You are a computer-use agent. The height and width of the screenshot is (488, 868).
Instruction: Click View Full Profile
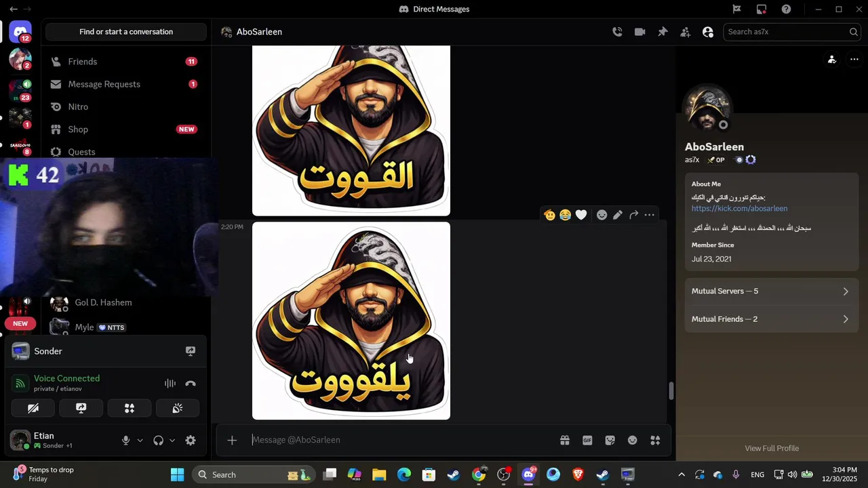[772, 449]
